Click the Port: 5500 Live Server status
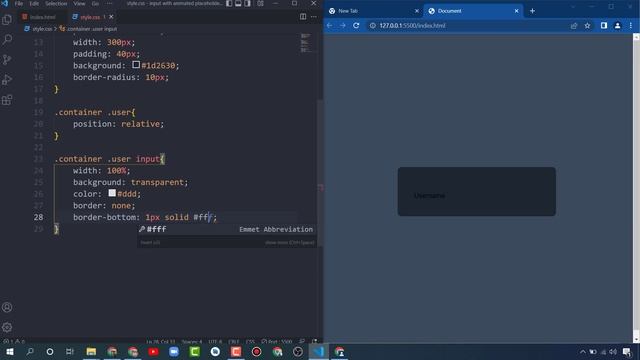This screenshot has width=640, height=360. 277,341
